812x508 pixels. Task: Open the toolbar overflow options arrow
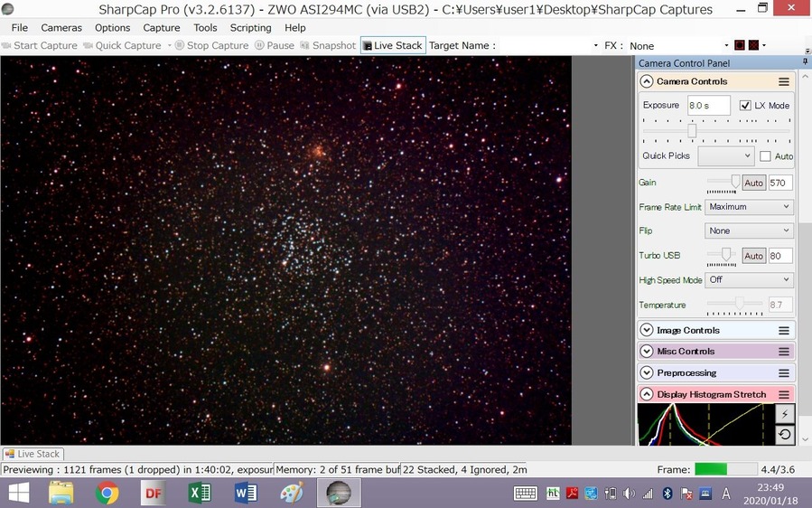click(x=807, y=51)
